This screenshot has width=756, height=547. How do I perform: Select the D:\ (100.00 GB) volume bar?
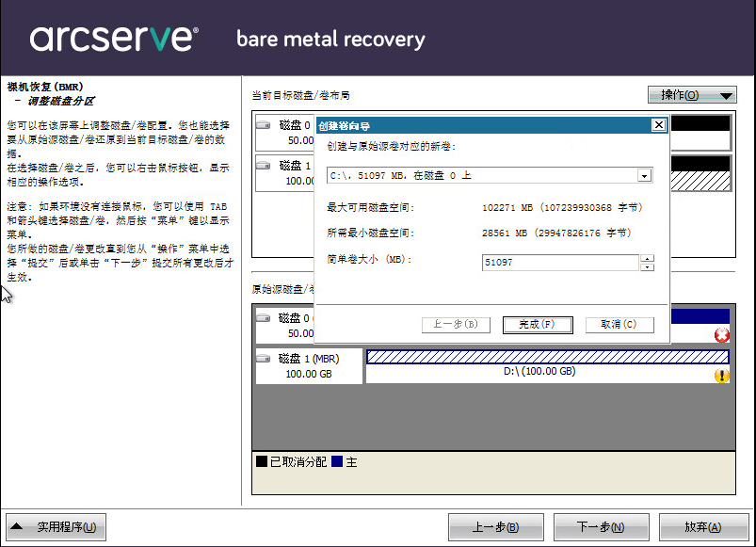tap(548, 357)
